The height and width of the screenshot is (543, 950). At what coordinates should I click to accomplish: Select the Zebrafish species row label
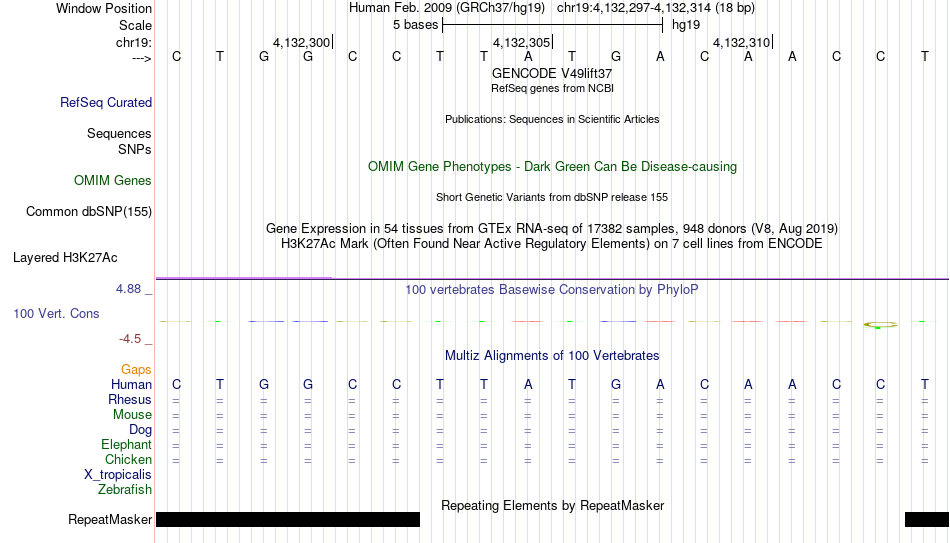pyautogui.click(x=125, y=489)
